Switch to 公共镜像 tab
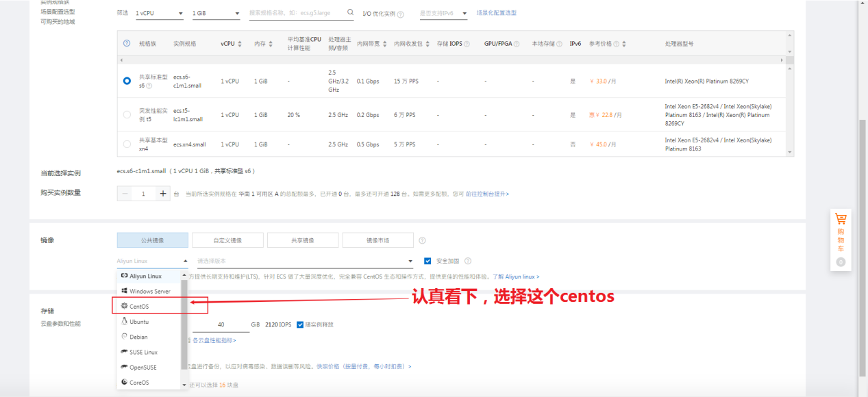 (153, 240)
